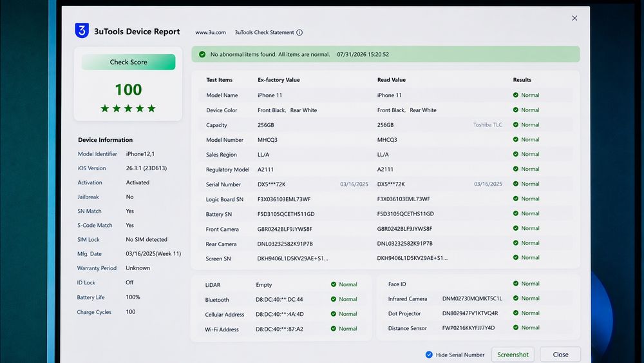
Task: Click the Normal check icon for Bluetooth
Action: click(x=334, y=299)
